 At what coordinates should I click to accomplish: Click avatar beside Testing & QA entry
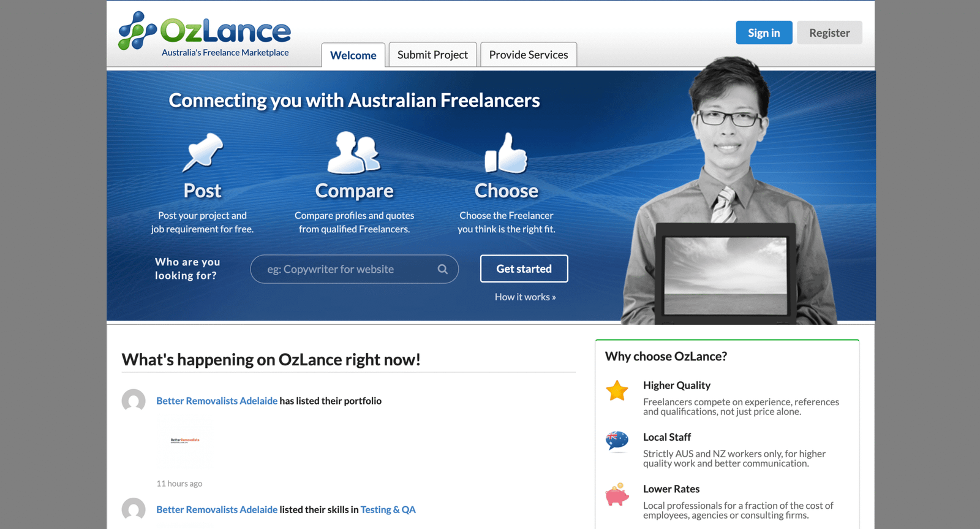(134, 509)
